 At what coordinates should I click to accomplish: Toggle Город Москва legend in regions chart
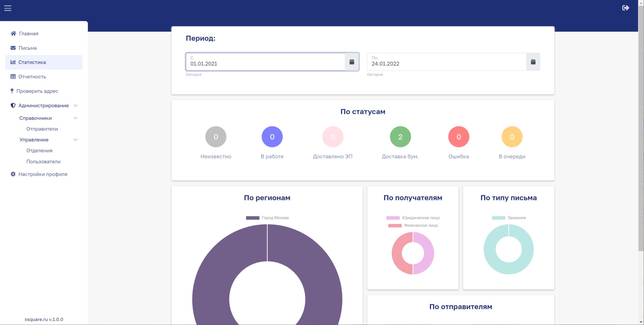267,218
